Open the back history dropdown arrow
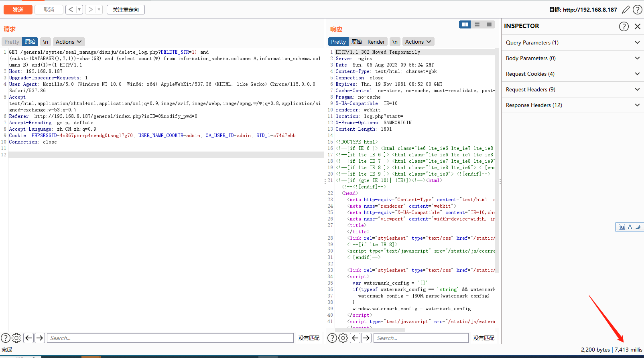The height and width of the screenshot is (358, 644). click(79, 10)
